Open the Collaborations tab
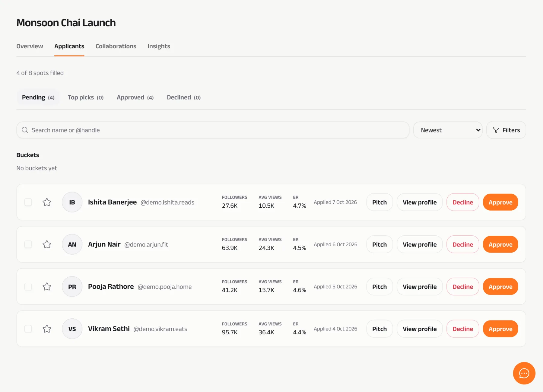 tap(116, 46)
